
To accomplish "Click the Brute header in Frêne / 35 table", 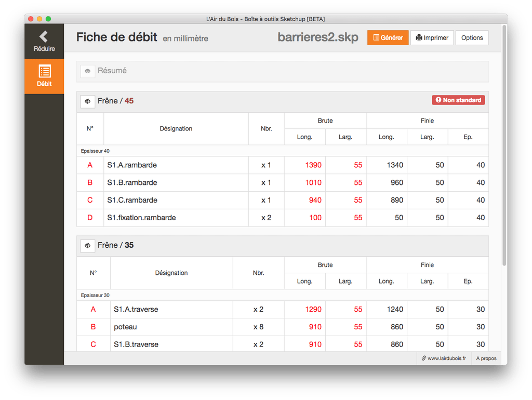I will pyautogui.click(x=325, y=265).
